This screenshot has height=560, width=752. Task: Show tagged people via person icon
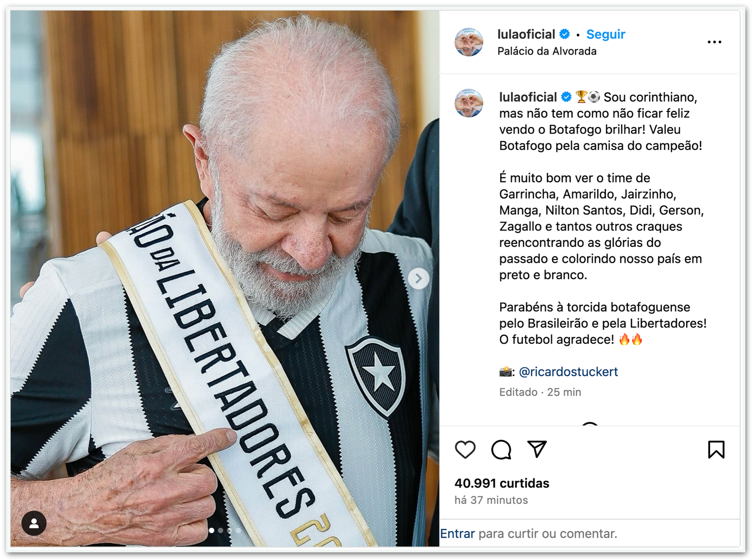(x=34, y=523)
